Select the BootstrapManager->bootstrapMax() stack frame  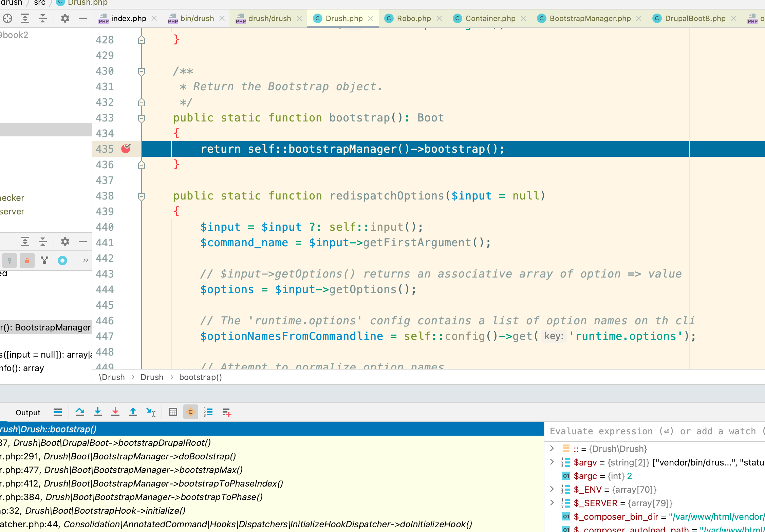click(x=272, y=470)
